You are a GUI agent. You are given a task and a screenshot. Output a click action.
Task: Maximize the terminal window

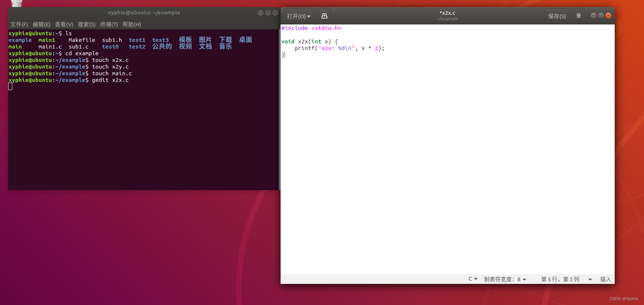pyautogui.click(x=268, y=13)
